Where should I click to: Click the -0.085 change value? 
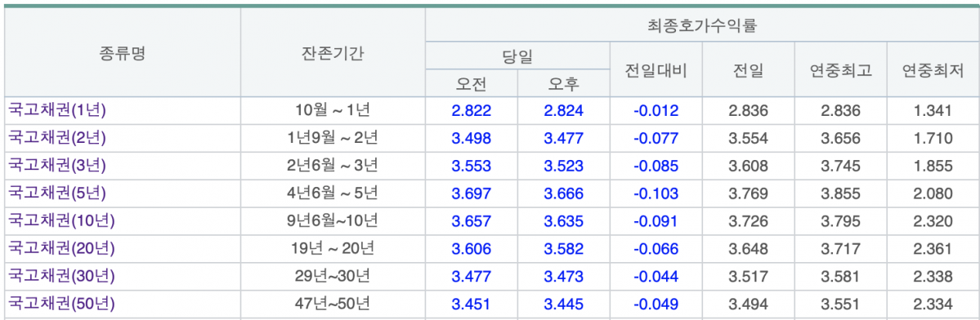pos(656,166)
